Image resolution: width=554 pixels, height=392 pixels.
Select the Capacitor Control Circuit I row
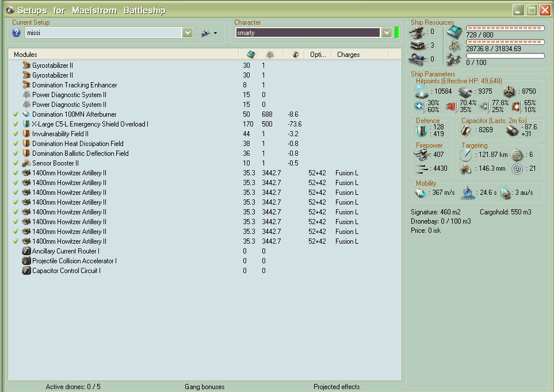click(205, 271)
